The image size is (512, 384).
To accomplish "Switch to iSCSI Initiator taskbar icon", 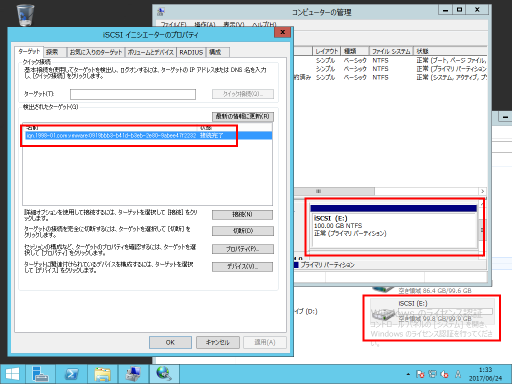I will click(164, 374).
